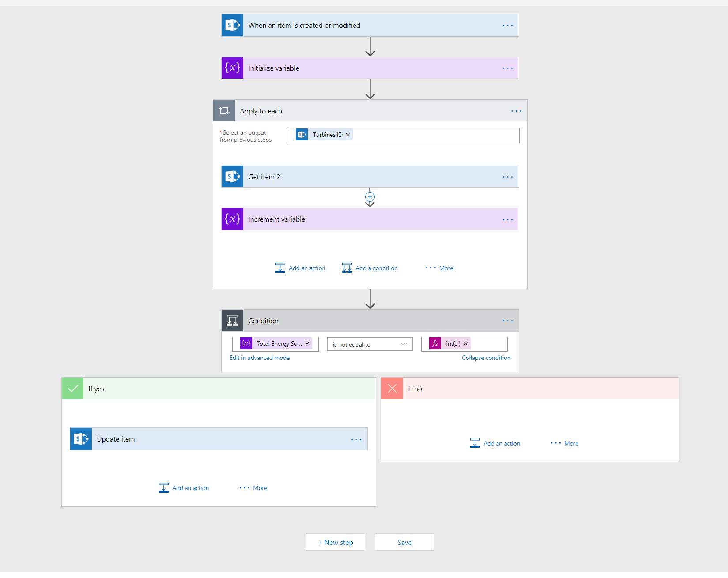Save the flow

[404, 542]
